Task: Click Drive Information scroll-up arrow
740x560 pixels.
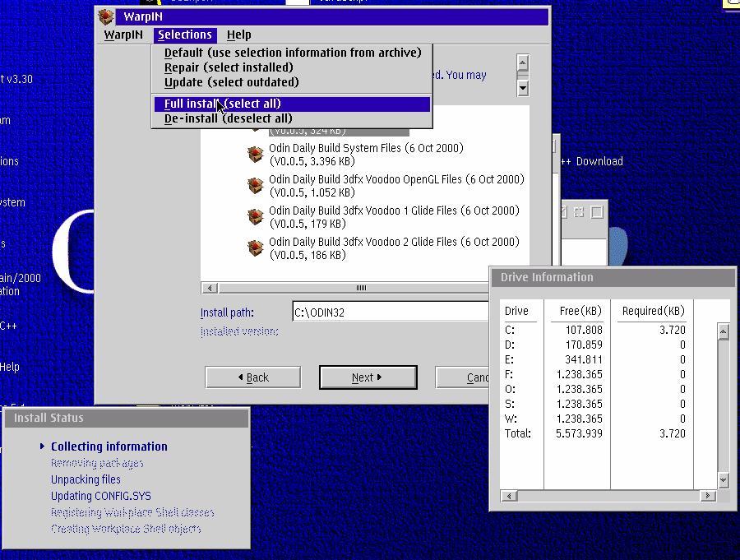Action: tap(723, 331)
